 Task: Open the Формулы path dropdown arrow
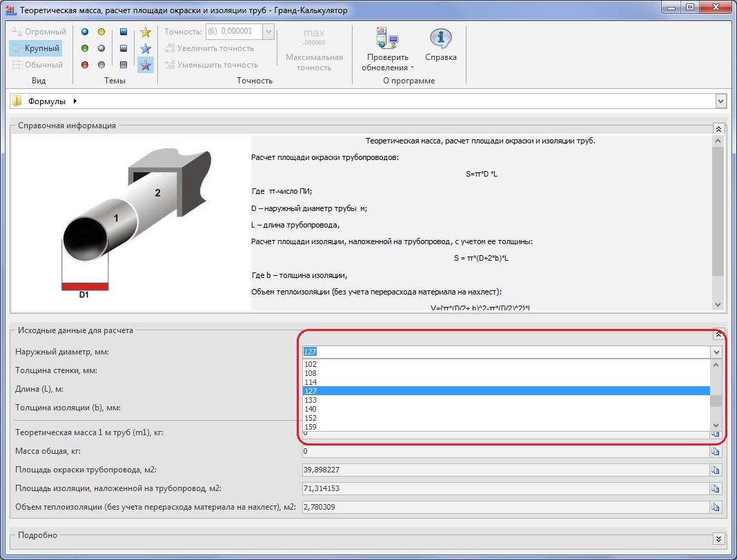pos(721,101)
